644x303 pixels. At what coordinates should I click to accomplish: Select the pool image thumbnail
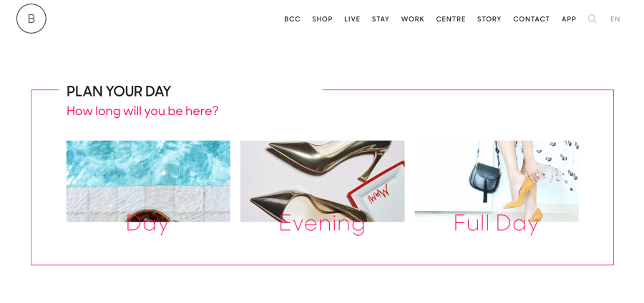(148, 182)
